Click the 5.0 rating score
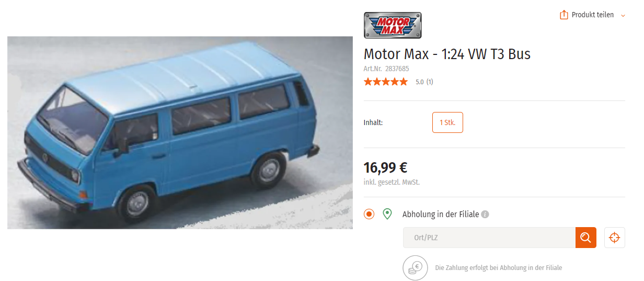 (x=420, y=82)
